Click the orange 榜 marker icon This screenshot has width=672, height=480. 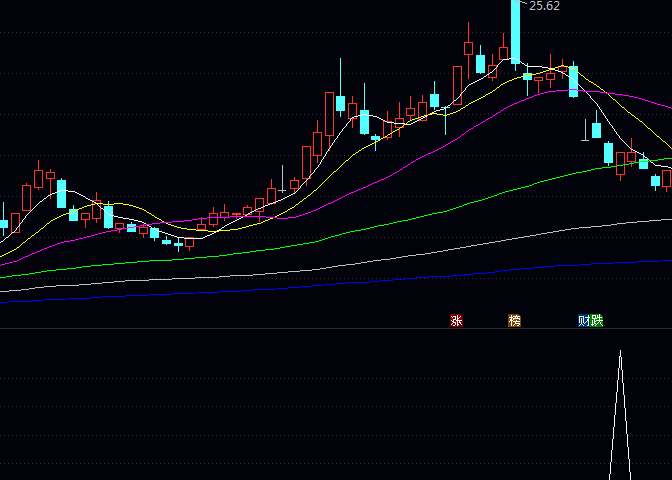(x=515, y=321)
